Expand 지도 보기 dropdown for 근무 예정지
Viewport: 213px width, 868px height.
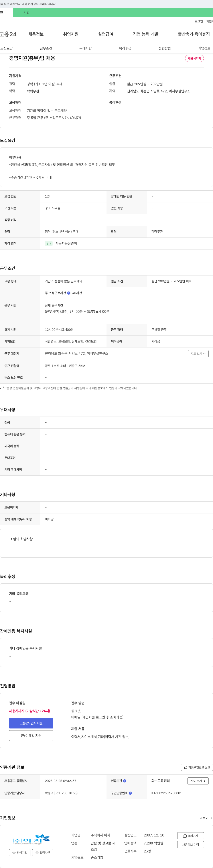(x=198, y=353)
